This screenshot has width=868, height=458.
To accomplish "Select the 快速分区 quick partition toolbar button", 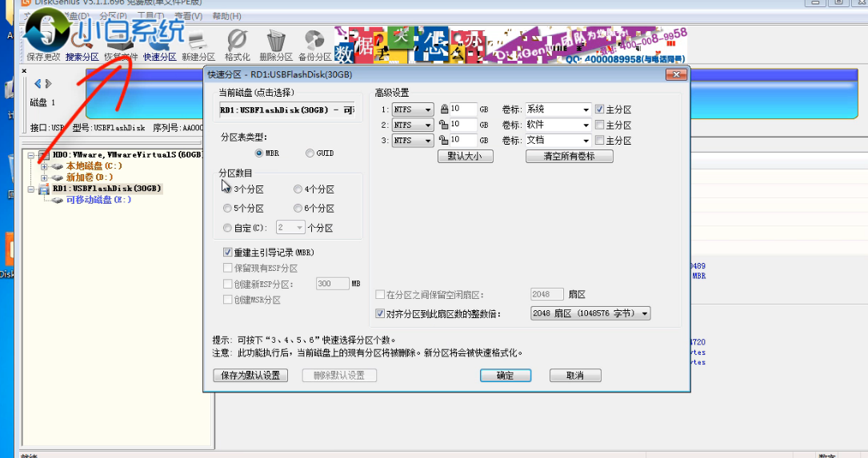I will click(x=159, y=45).
